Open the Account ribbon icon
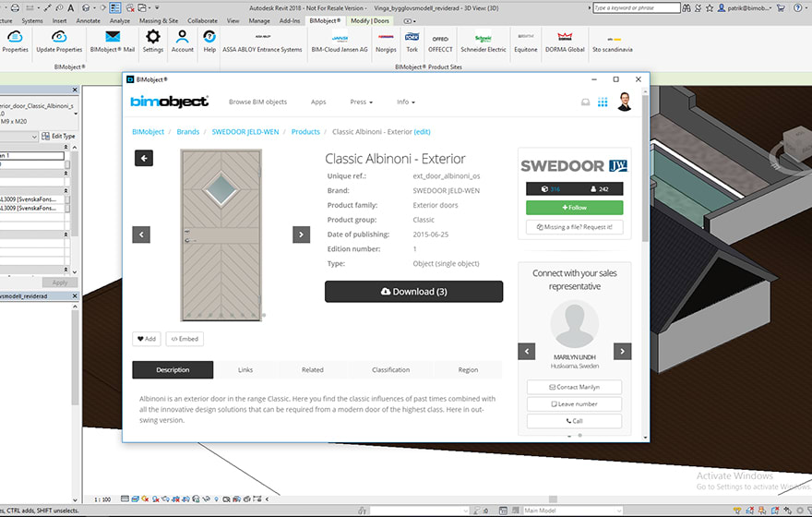812x517 pixels. coord(183,42)
